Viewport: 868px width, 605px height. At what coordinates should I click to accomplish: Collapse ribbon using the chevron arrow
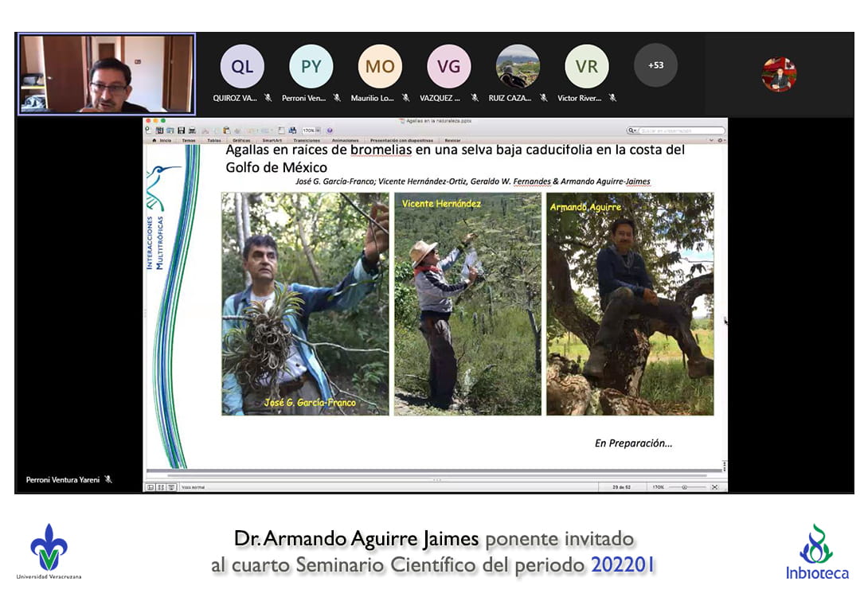pos(711,140)
